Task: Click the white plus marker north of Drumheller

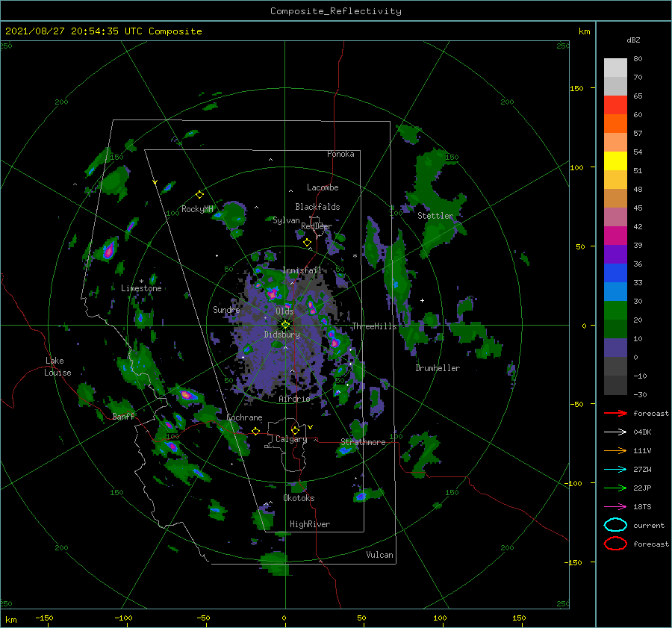Action: coord(422,300)
